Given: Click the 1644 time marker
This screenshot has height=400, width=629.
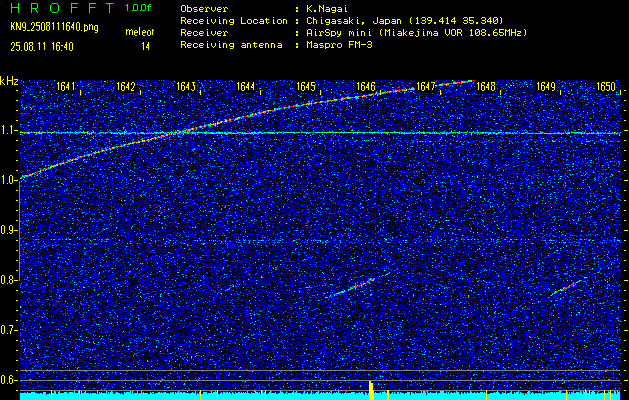Looking at the screenshot, I should (246, 86).
